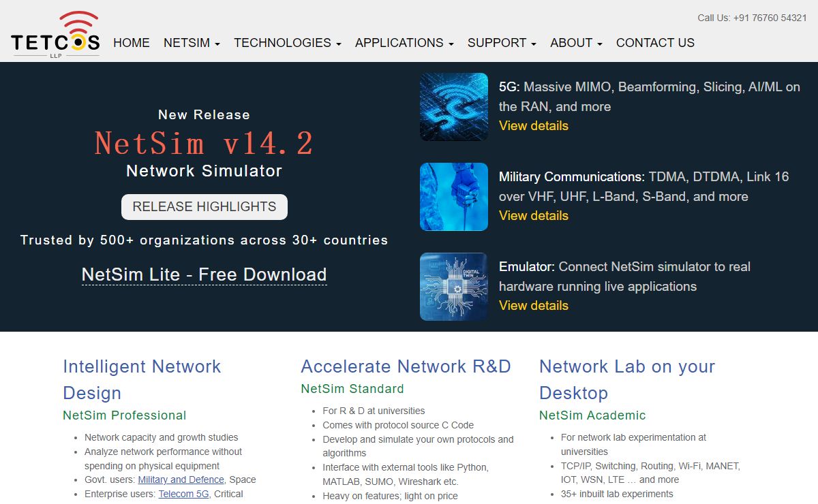Go to the HOME page
Screen dimensions: 818x504
pos(132,43)
